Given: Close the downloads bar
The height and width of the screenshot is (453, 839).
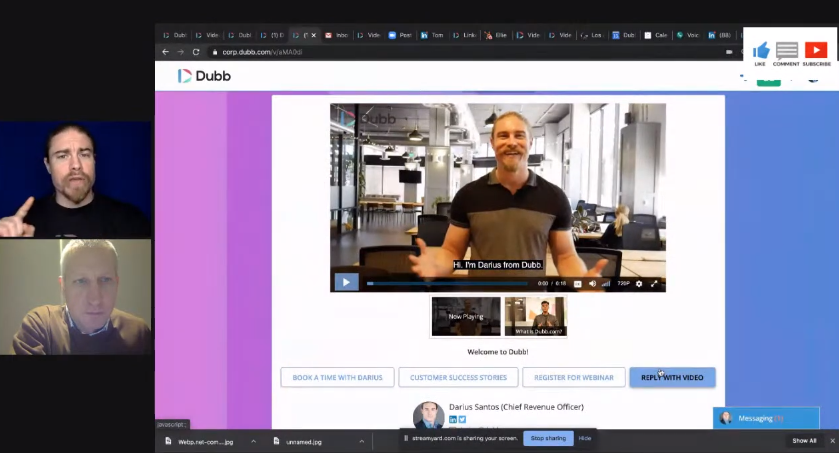Looking at the screenshot, I should (832, 441).
